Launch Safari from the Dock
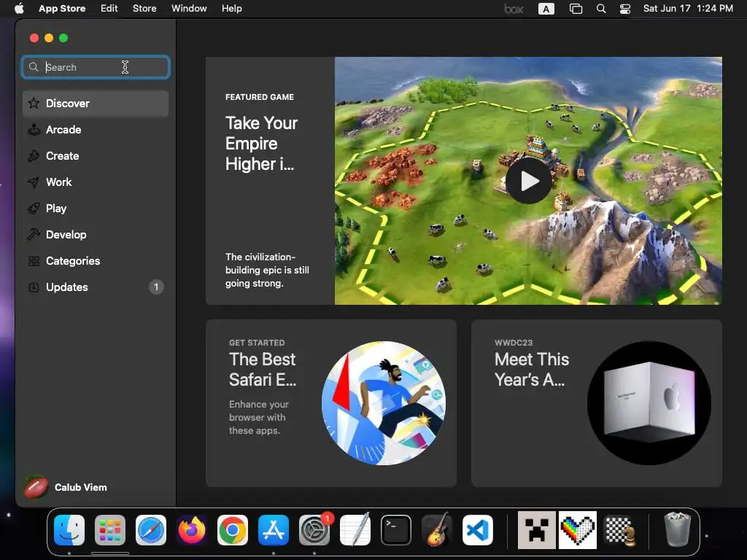This screenshot has height=560, width=747. pos(151,530)
